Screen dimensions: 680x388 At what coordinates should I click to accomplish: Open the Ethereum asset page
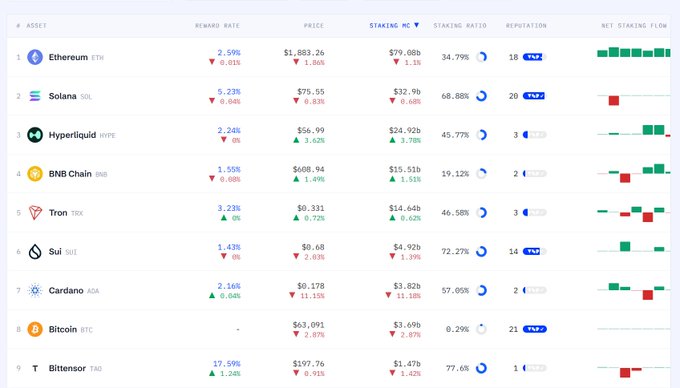click(x=68, y=57)
